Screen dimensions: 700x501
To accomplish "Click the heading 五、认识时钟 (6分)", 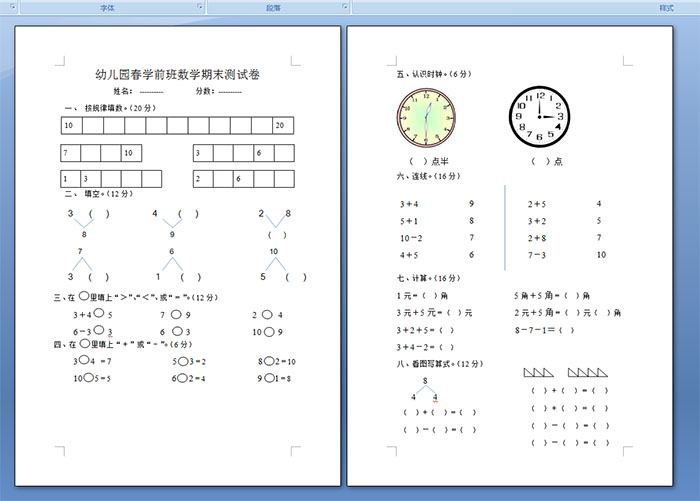I will pos(434,74).
